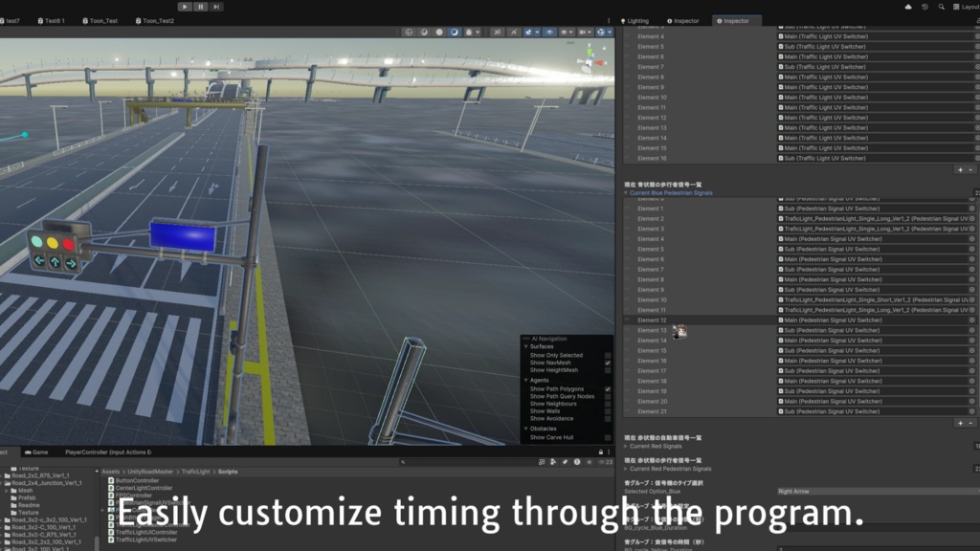Switch to the Game view tab
The width and height of the screenshot is (980, 551).
(36, 453)
